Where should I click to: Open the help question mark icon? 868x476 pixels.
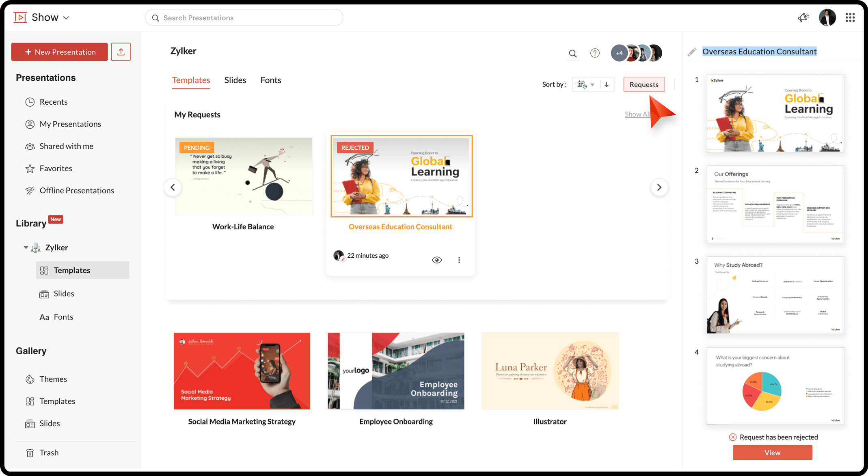coord(595,53)
